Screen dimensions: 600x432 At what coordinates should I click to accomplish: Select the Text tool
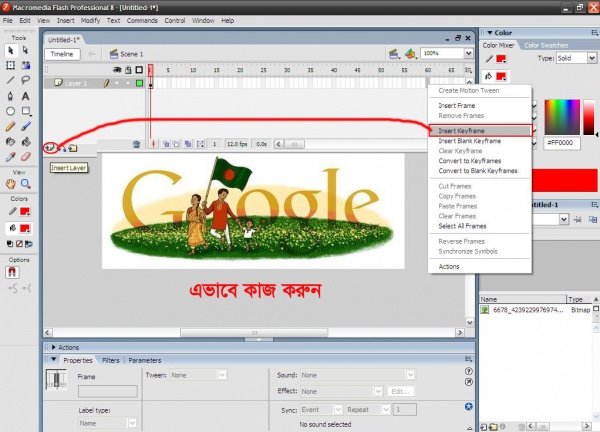coord(26,96)
